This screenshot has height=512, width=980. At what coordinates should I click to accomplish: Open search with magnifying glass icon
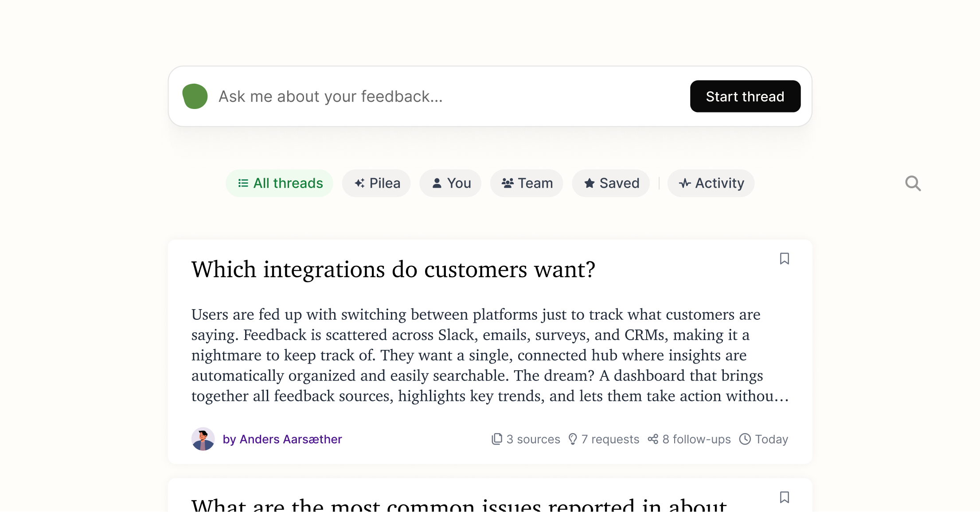pos(913,183)
